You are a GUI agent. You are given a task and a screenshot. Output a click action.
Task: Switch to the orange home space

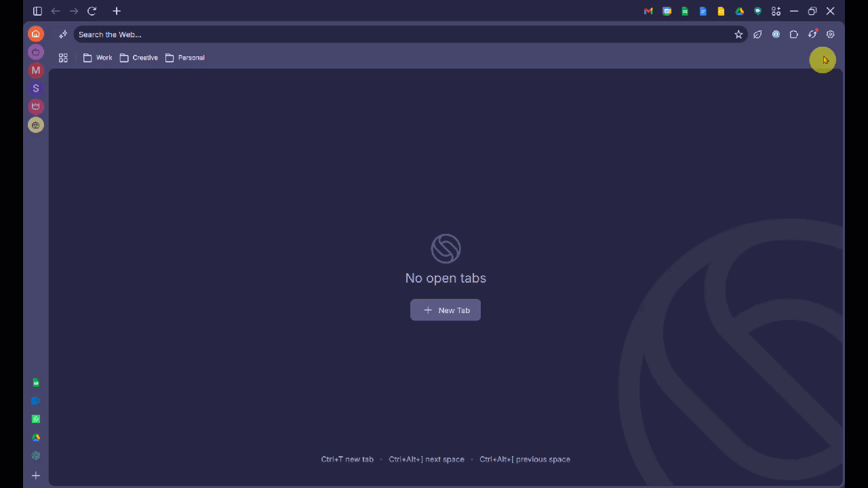click(36, 34)
